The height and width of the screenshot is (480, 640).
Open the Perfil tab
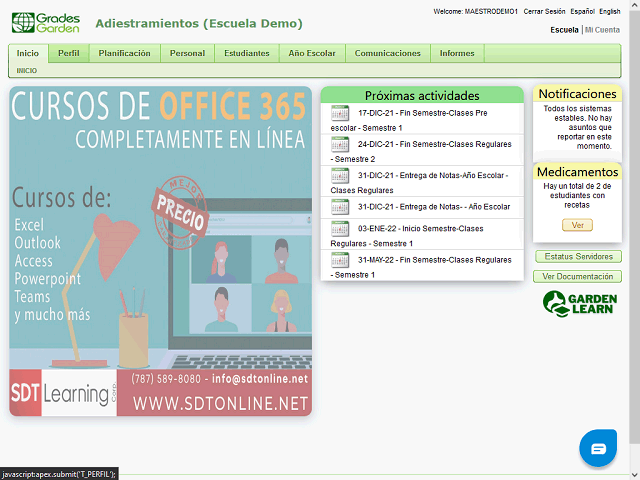click(69, 53)
